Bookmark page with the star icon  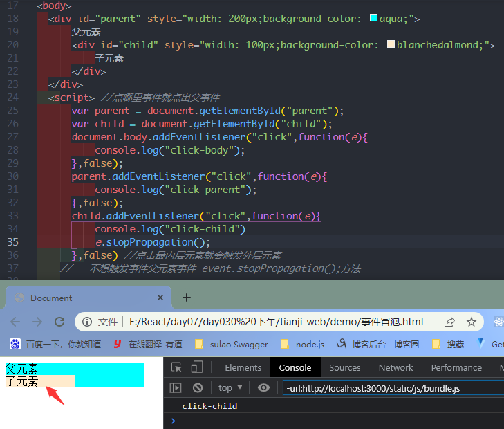[x=472, y=322]
